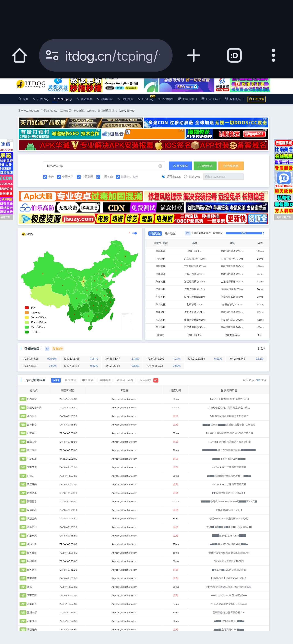Click the 指定DNS address input field
Image resolution: width=293 pixels, height=644 pixels.
click(x=223, y=177)
